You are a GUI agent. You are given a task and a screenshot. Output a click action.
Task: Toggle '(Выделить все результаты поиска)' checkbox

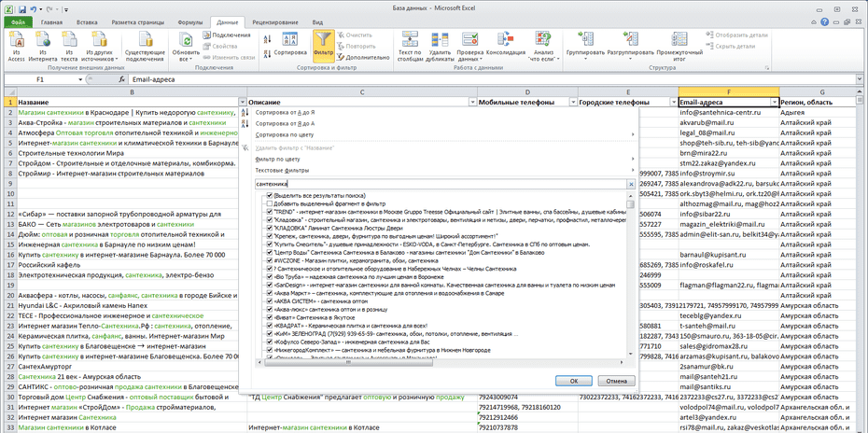click(x=270, y=196)
